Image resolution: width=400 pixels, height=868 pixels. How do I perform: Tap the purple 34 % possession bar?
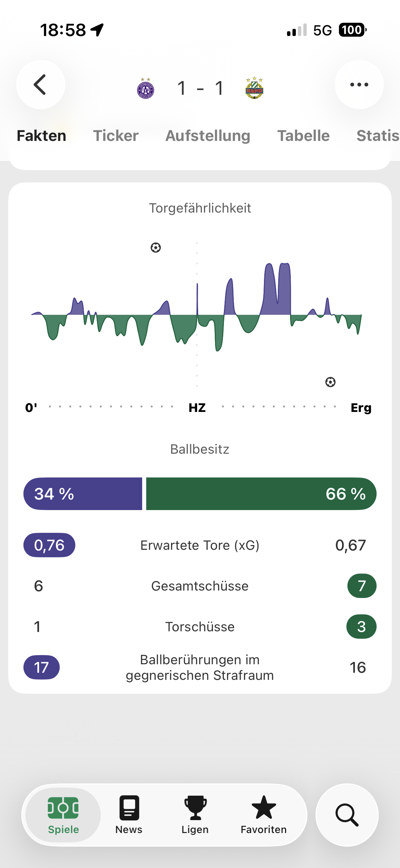point(83,494)
